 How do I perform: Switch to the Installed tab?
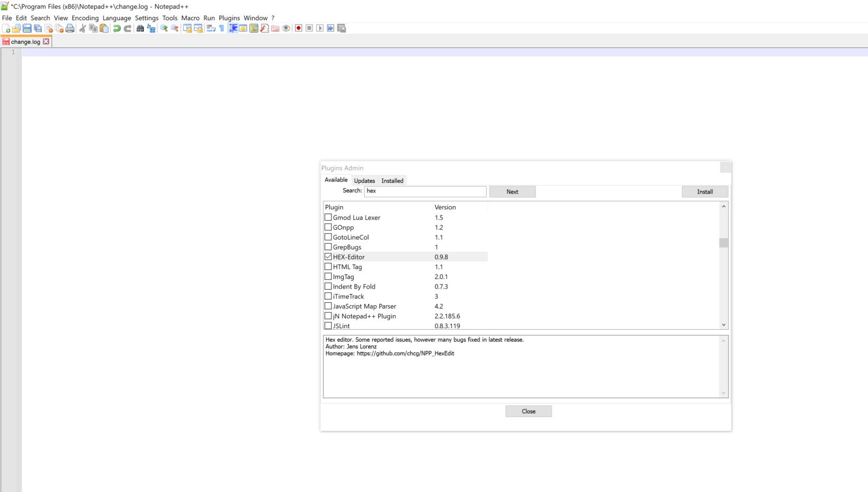(x=392, y=180)
